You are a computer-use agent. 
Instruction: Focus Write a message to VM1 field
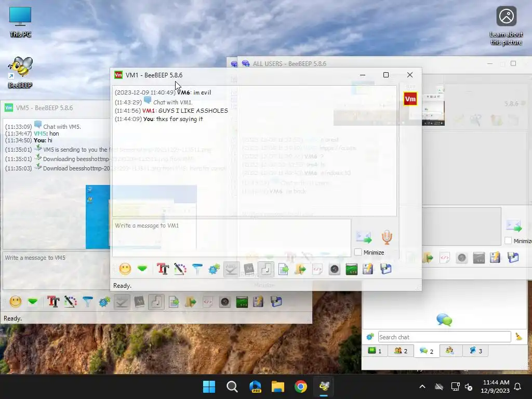(232, 237)
